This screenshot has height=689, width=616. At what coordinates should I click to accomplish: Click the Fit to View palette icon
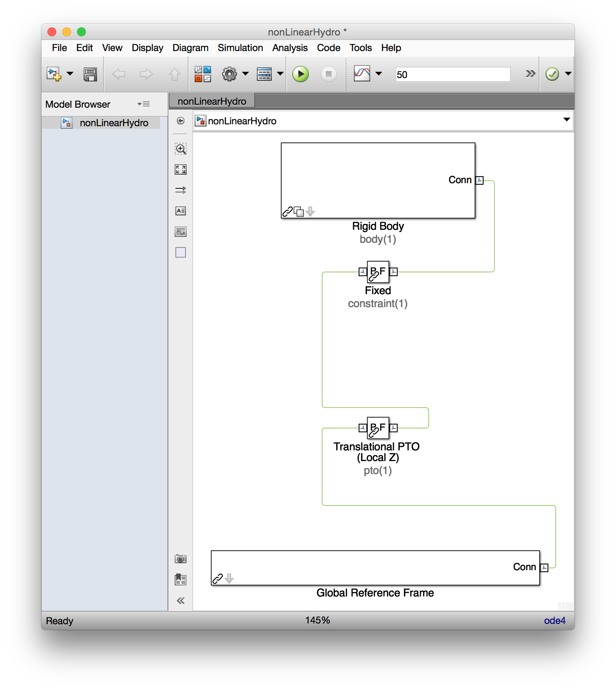[181, 169]
